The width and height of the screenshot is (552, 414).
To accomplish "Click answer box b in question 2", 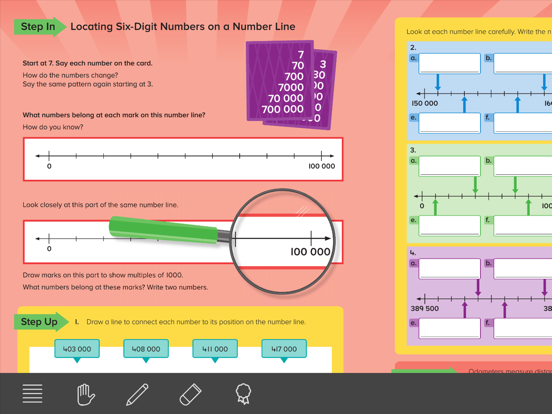I will point(523,63).
